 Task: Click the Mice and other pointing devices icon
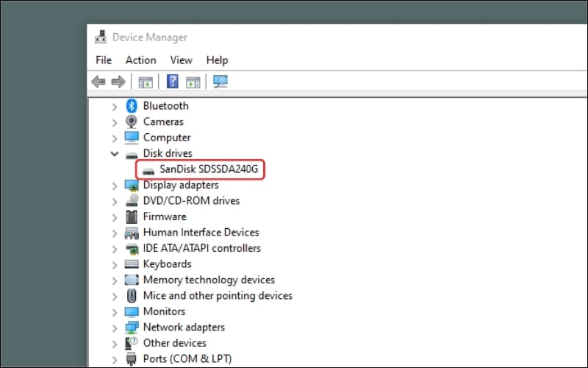coord(132,296)
